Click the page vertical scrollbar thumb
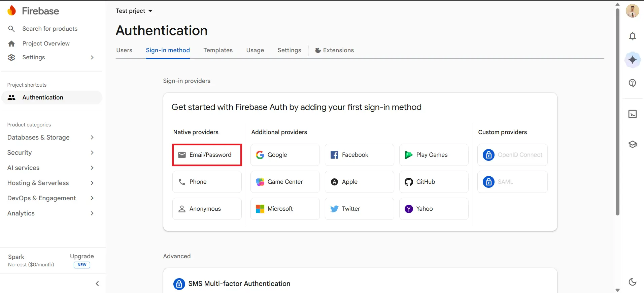The image size is (644, 293). [x=617, y=111]
